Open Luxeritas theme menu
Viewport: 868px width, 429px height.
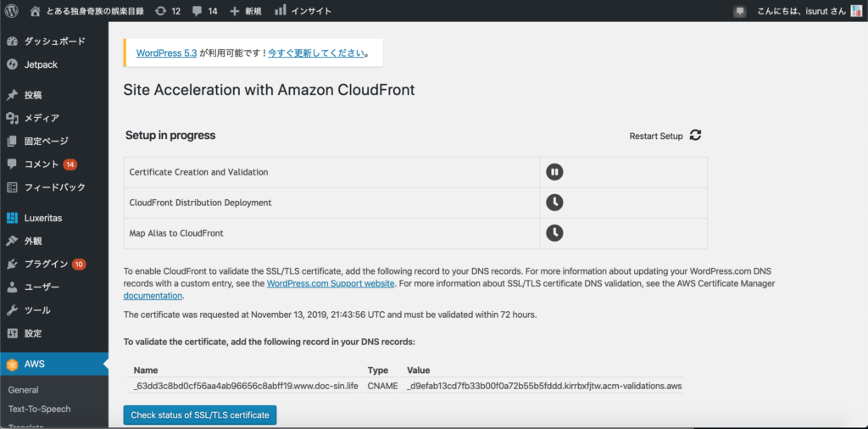(x=54, y=218)
